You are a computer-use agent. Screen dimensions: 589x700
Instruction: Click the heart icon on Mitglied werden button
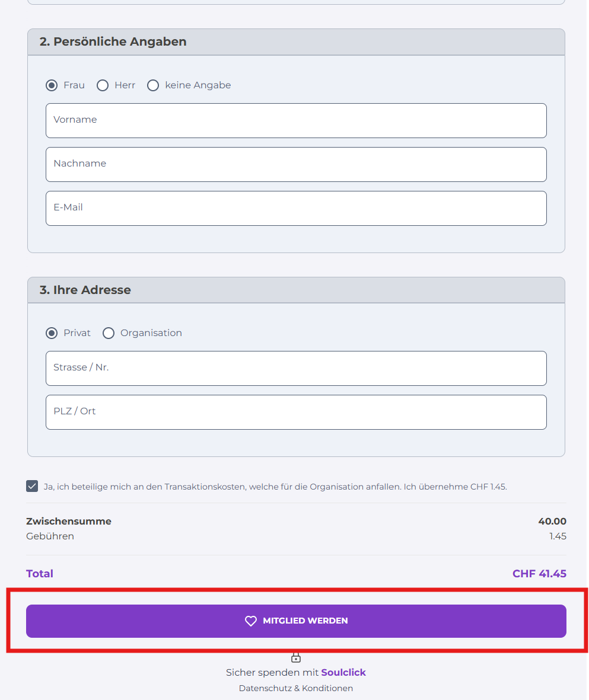[x=251, y=621]
